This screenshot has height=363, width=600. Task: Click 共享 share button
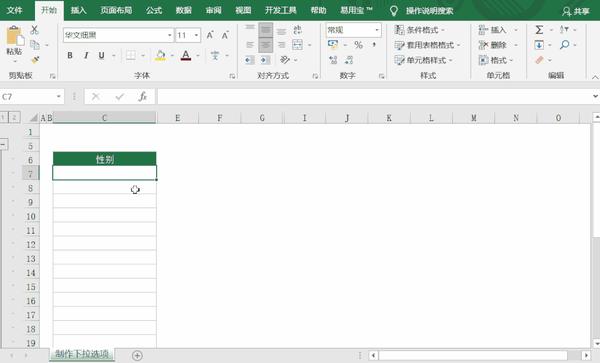576,11
